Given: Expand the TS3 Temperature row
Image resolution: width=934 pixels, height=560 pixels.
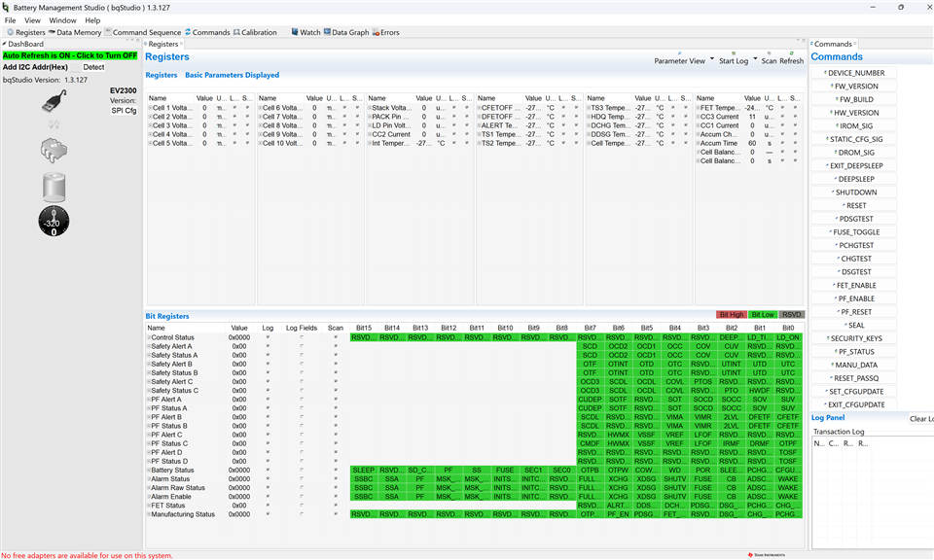Looking at the screenshot, I should pyautogui.click(x=589, y=108).
